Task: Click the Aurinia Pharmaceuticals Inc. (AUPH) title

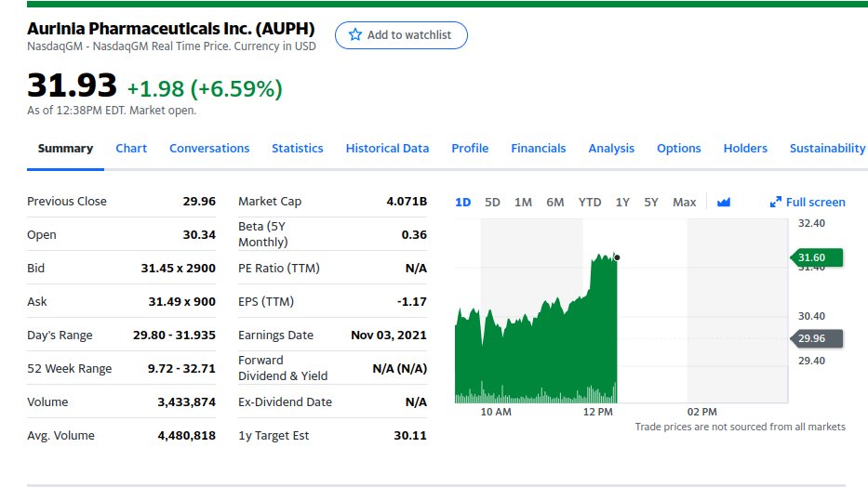Action: point(171,28)
